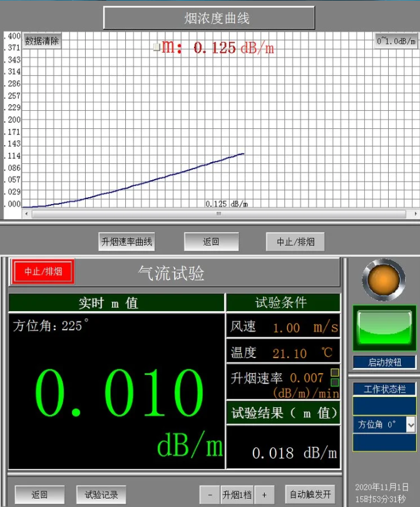Click the gray 中止/排烟 button under the chart
The image size is (420, 507).
click(295, 242)
